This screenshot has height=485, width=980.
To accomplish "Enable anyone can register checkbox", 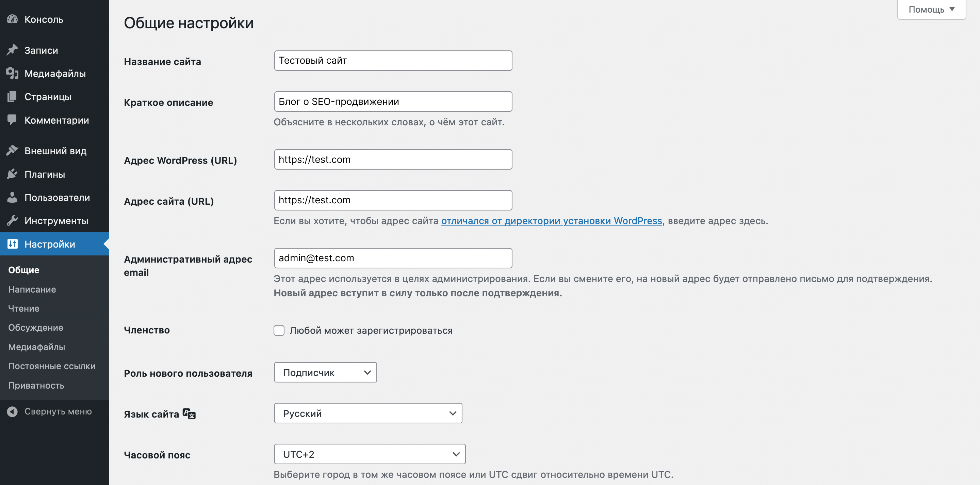I will [279, 330].
